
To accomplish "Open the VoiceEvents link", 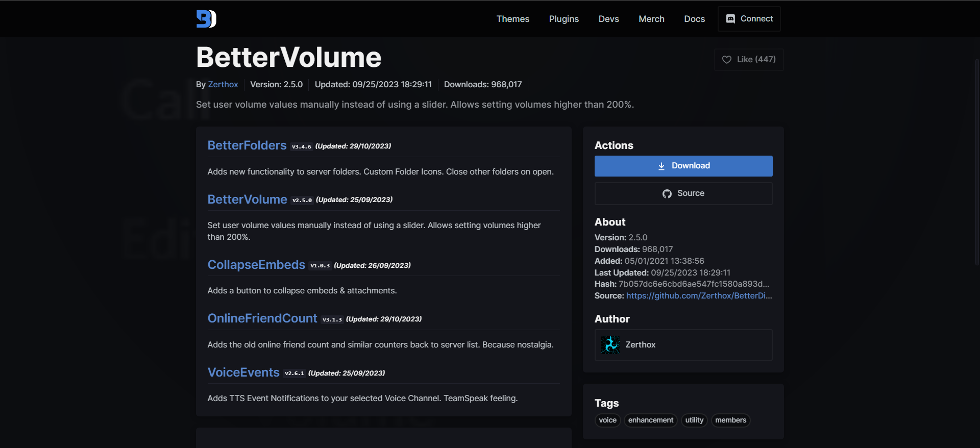I will pyautogui.click(x=243, y=372).
